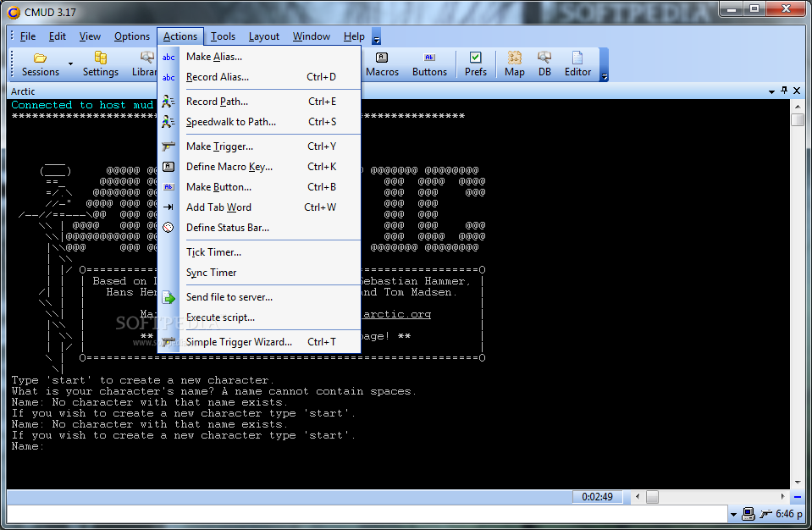Choose Record Alias... menu entry
Screen dimensions: 812x530
point(259,76)
